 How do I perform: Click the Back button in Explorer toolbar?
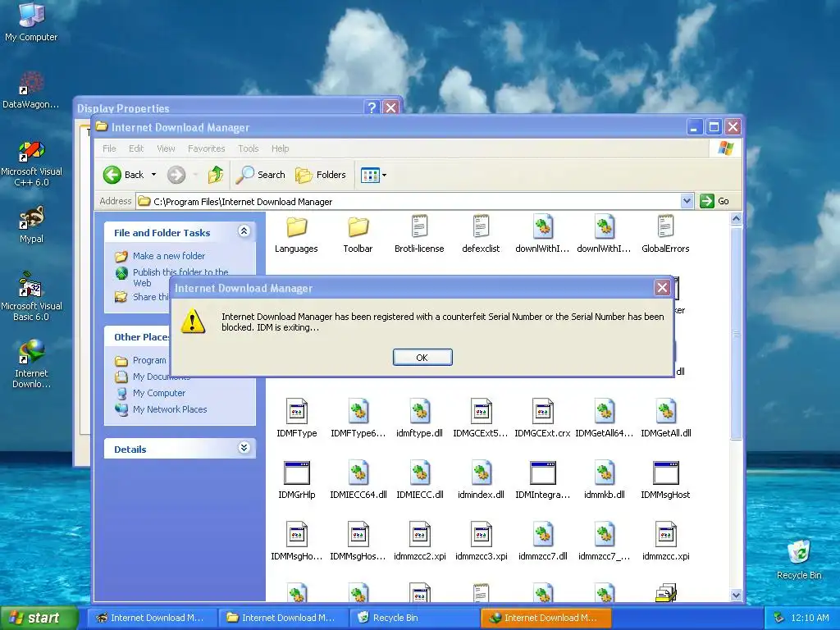pos(124,175)
